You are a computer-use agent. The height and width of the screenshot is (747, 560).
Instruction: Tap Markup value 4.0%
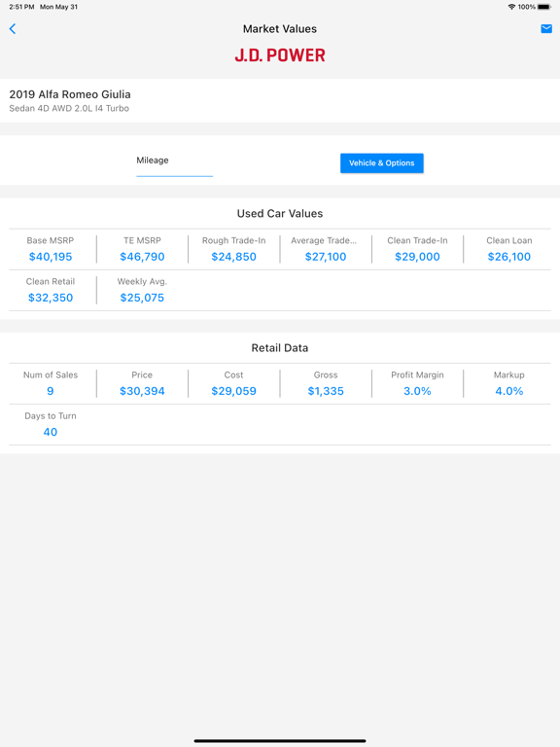(x=509, y=391)
